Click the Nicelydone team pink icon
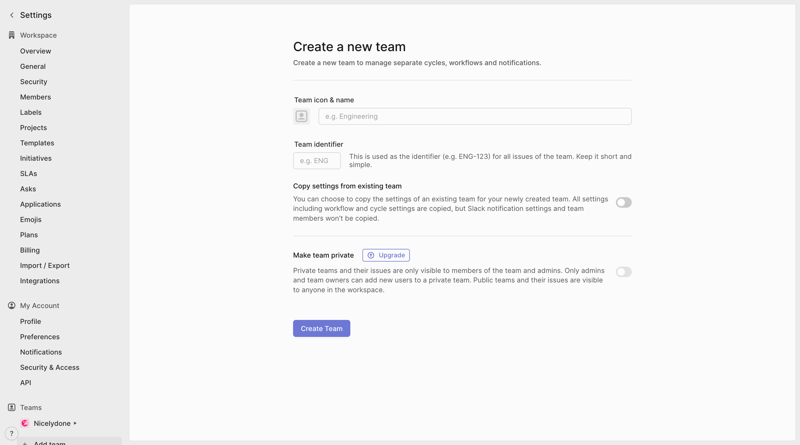The width and height of the screenshot is (800, 445). [x=24, y=423]
